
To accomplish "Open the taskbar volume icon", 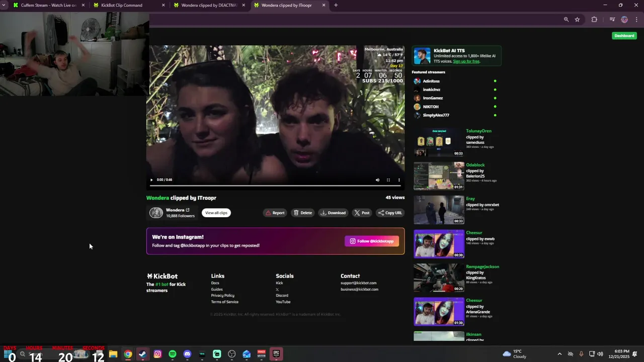I will [x=600, y=354].
